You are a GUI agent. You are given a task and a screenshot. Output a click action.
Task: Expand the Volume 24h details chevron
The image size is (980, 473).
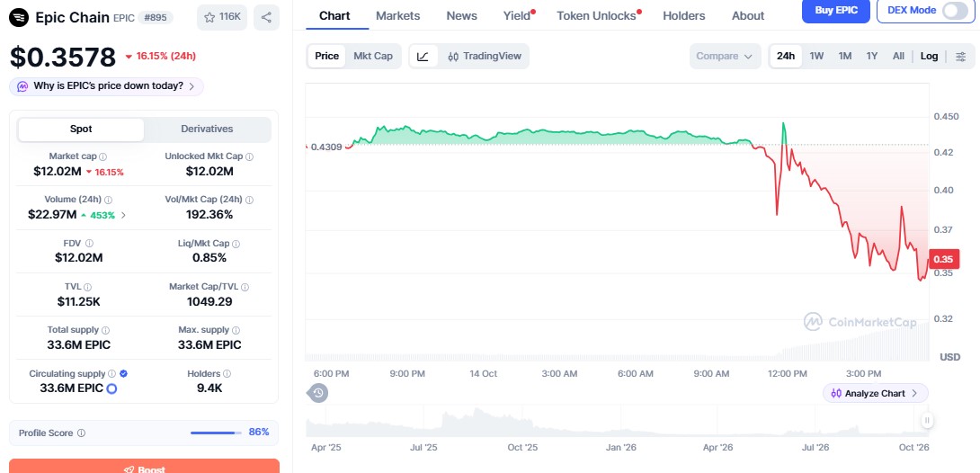123,215
